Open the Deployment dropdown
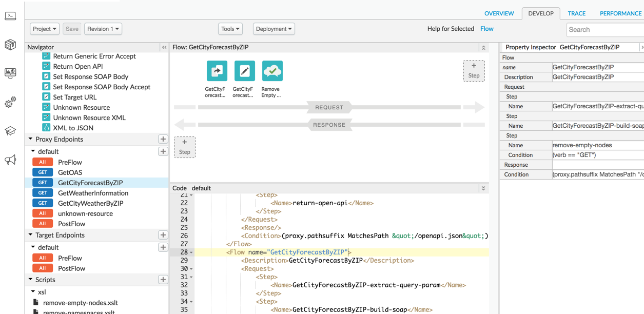This screenshot has width=644, height=314. 274,29
